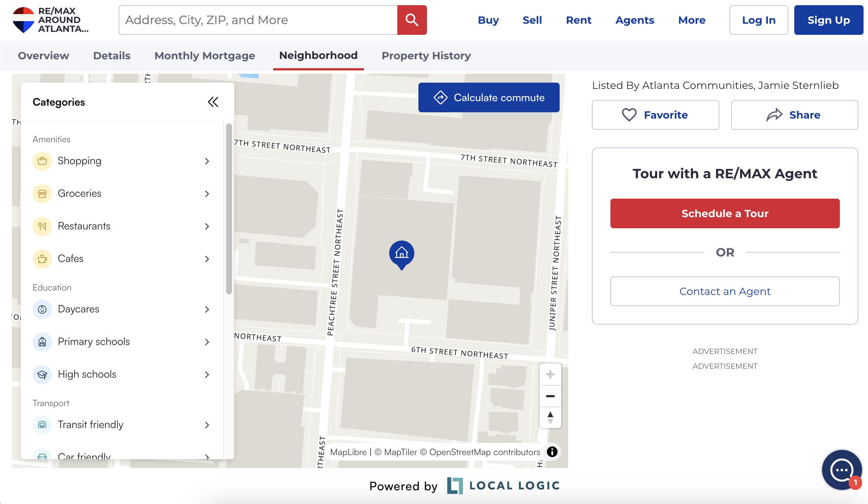Screen dimensions: 868x504
Task: Click the Categories panel scrollbar
Action: [229, 209]
